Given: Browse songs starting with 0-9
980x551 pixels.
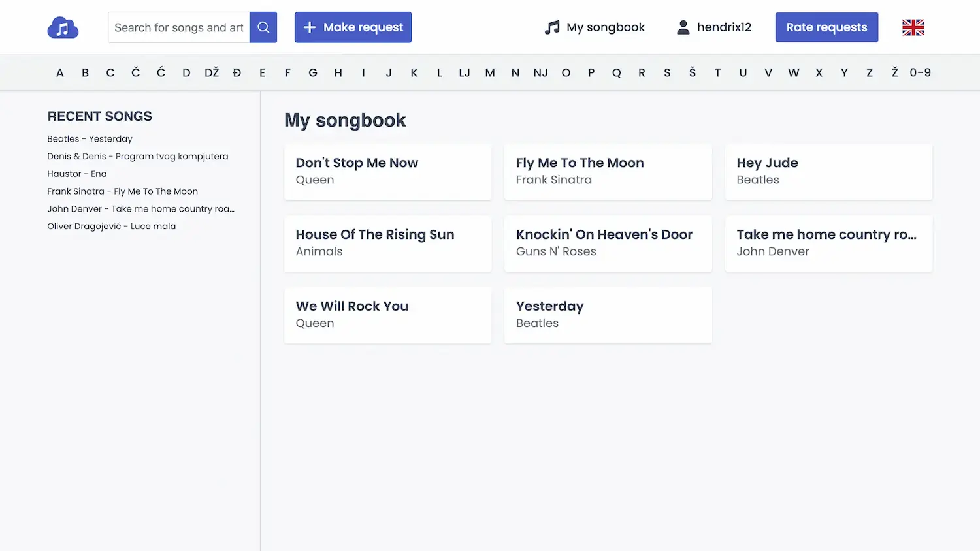Looking at the screenshot, I should (x=921, y=73).
